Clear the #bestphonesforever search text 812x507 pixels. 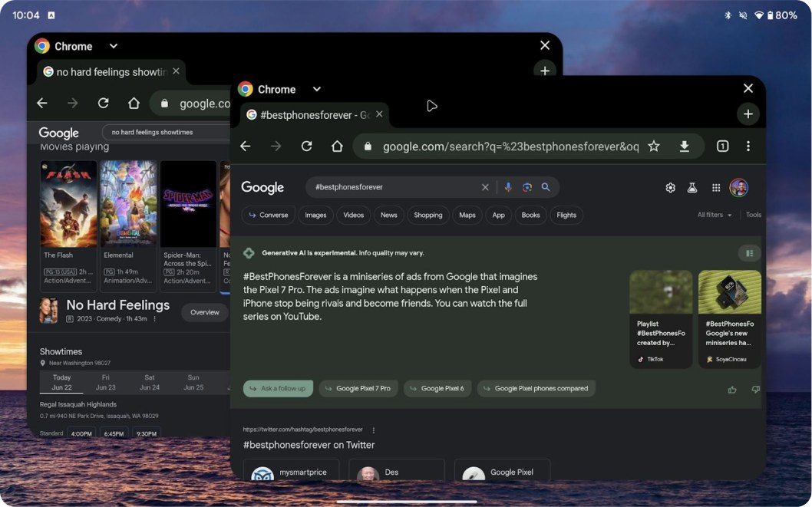pos(485,187)
